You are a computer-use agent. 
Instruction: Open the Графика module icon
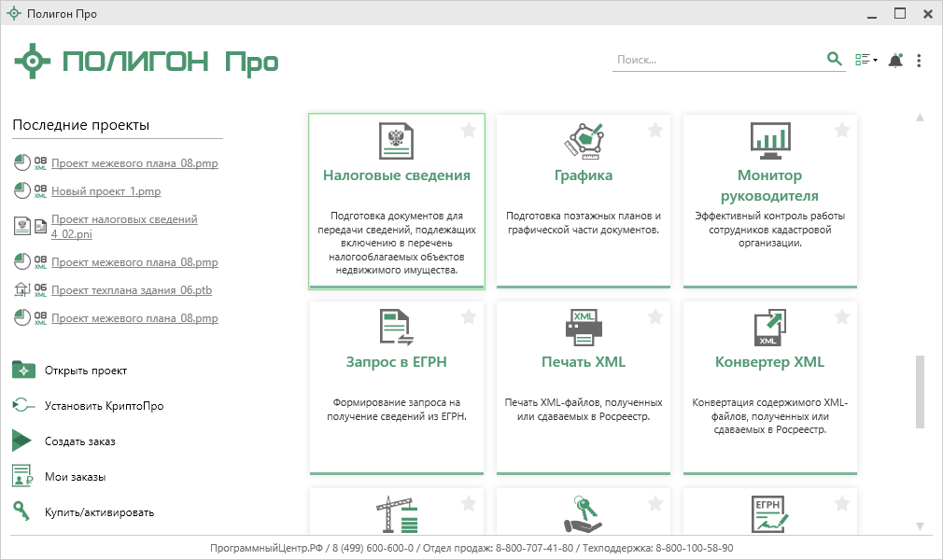point(584,141)
